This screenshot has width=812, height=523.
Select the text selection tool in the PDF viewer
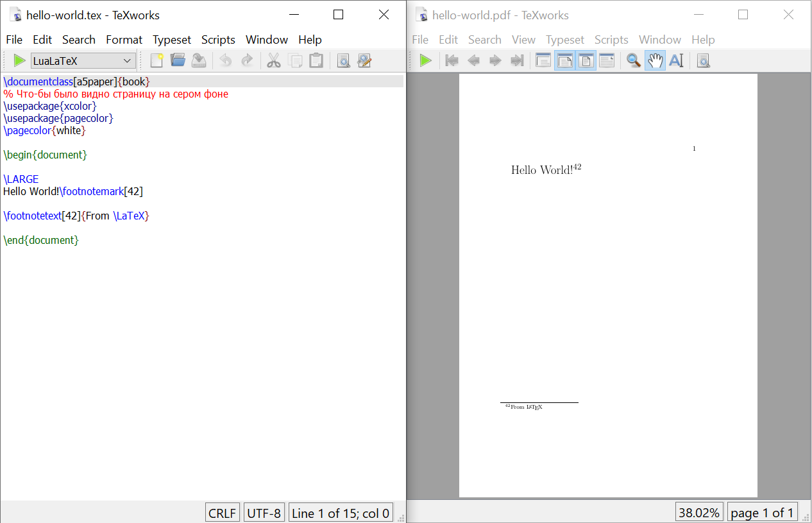point(676,61)
